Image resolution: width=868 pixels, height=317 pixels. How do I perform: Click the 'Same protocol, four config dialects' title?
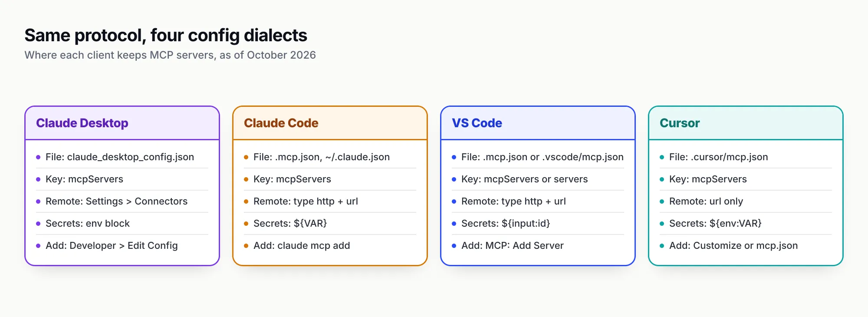coord(166,36)
